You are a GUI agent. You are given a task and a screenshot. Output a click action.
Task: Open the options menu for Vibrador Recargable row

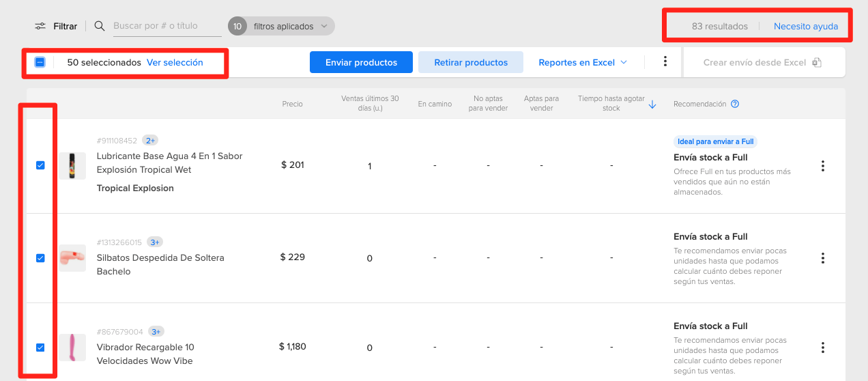tap(823, 348)
